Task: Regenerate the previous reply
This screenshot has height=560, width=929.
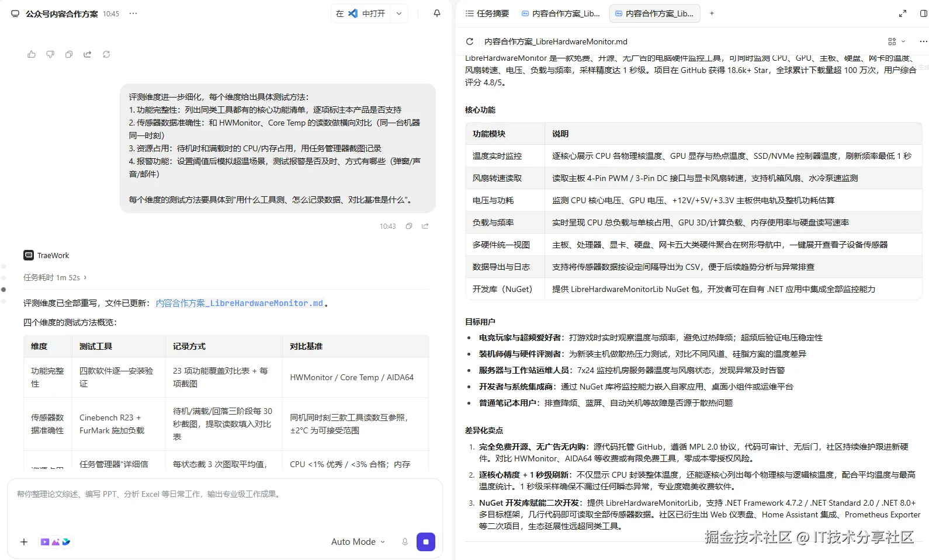Action: tap(106, 54)
